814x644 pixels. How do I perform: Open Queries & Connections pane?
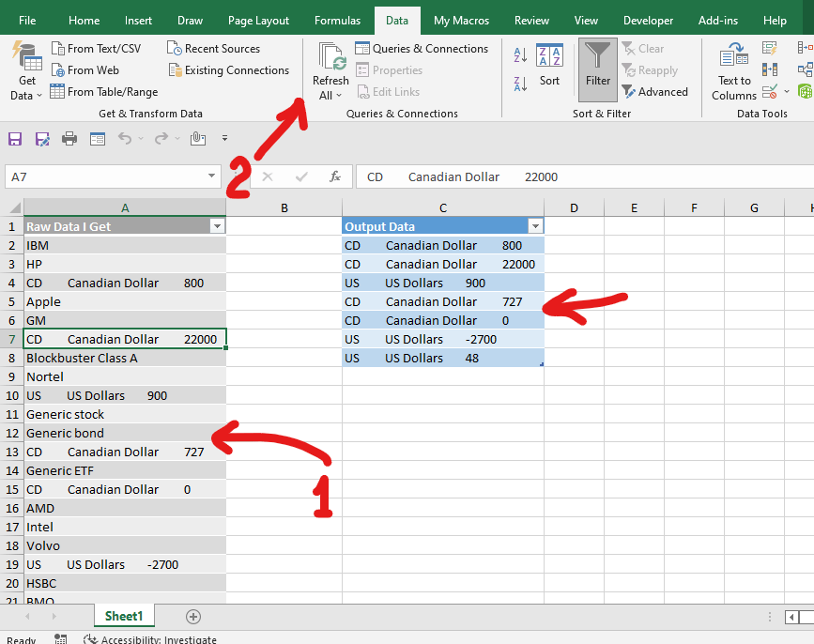tap(422, 48)
